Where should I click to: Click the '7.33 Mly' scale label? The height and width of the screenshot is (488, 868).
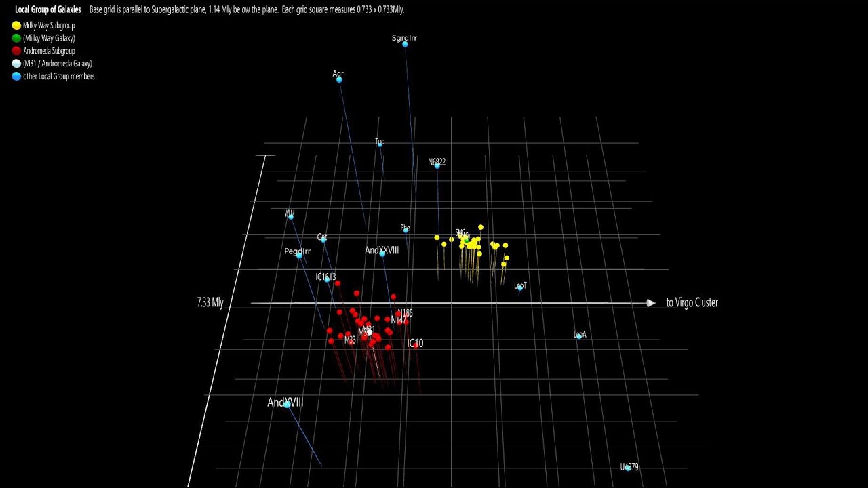click(x=210, y=303)
